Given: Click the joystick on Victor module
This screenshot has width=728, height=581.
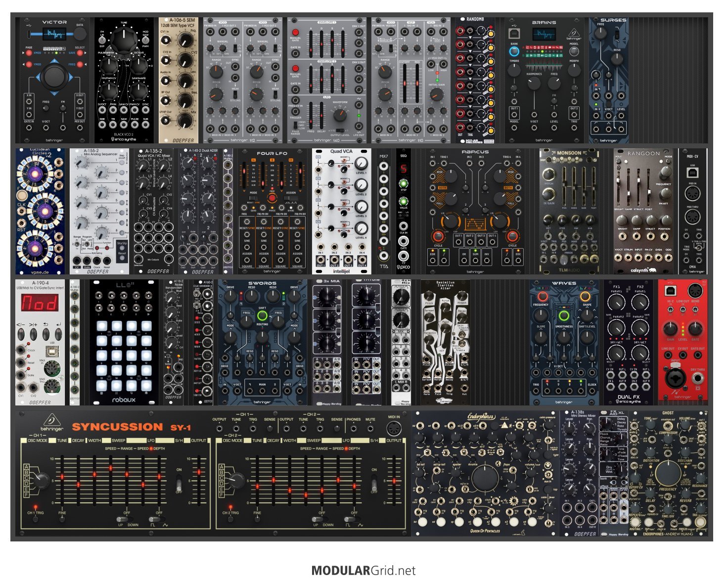Looking at the screenshot, I should click(54, 77).
